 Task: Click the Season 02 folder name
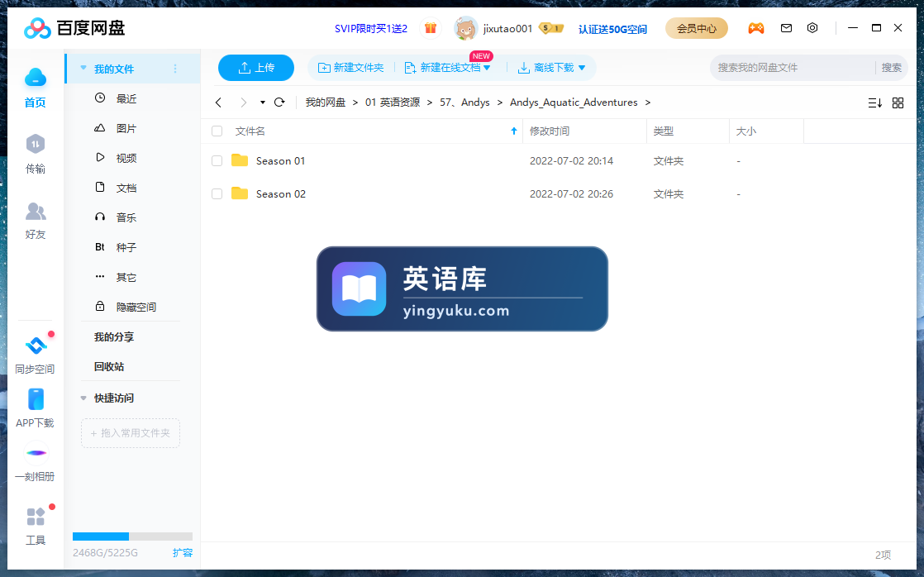(281, 194)
